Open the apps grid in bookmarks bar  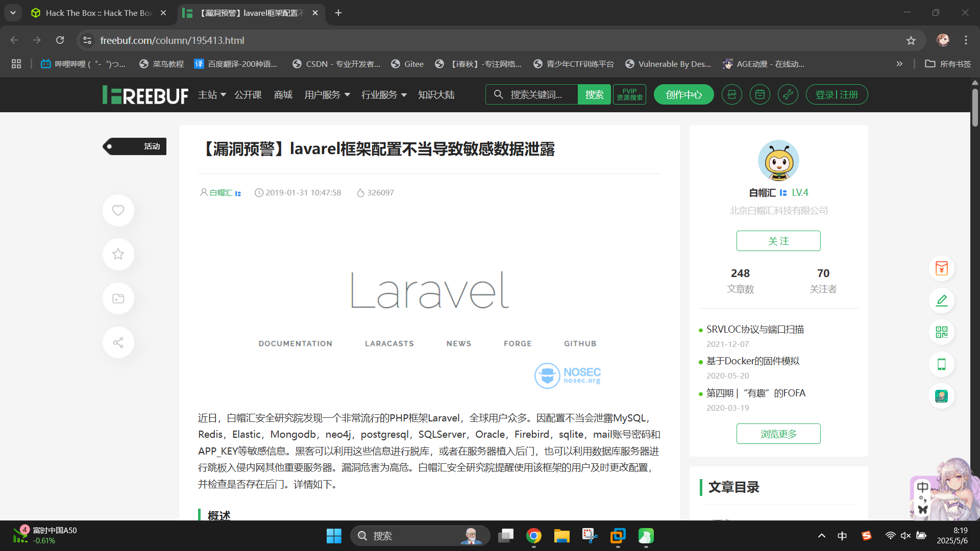tap(16, 64)
